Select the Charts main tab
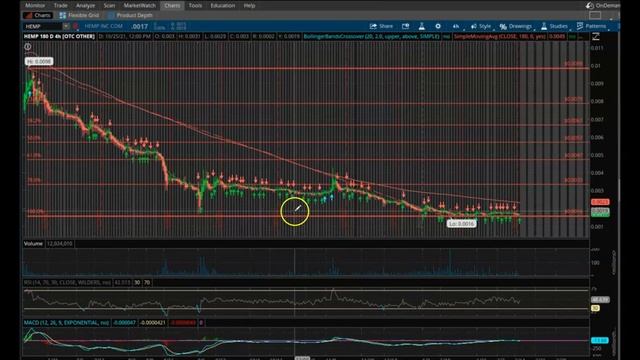Image resolution: width=640 pixels, height=360 pixels. [x=172, y=5]
